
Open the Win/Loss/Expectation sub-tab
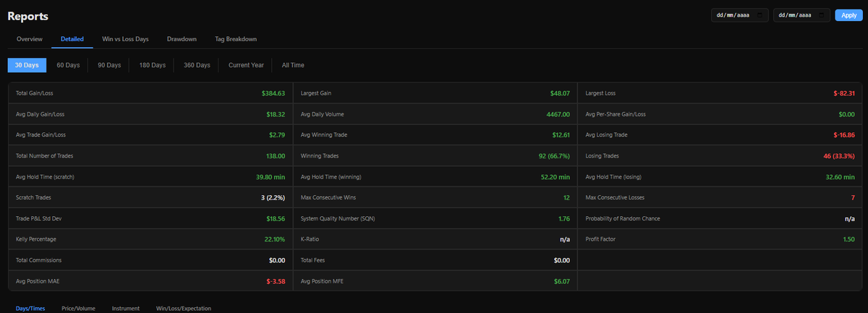click(184, 309)
